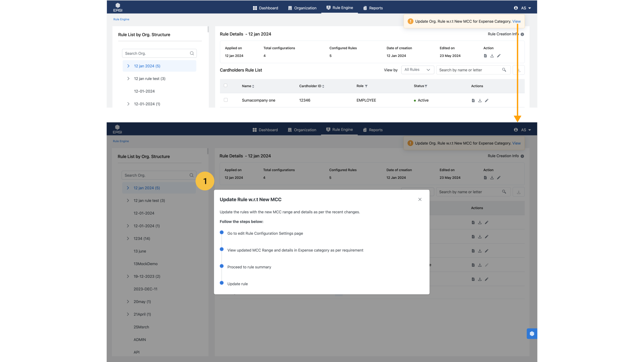Open the All Rules view-by dropdown

tap(417, 70)
